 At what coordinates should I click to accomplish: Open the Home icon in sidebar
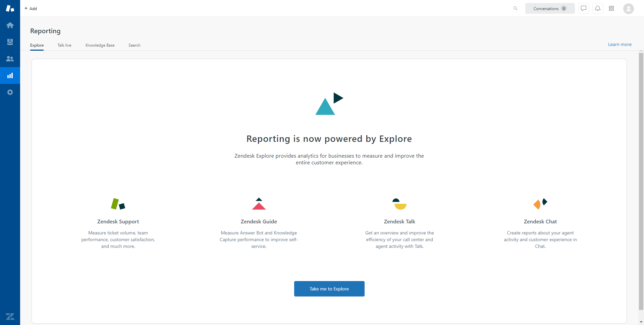[10, 25]
